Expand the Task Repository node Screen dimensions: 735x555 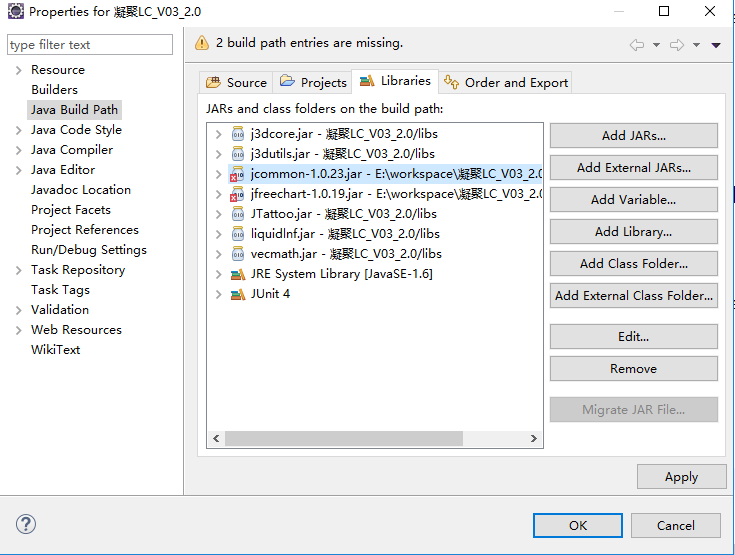(x=18, y=270)
